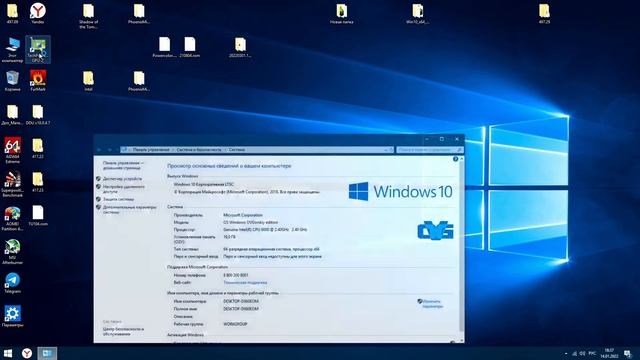Select the MSI Afterburner desktop shortcut
This screenshot has width=640, height=360.
coord(12,252)
